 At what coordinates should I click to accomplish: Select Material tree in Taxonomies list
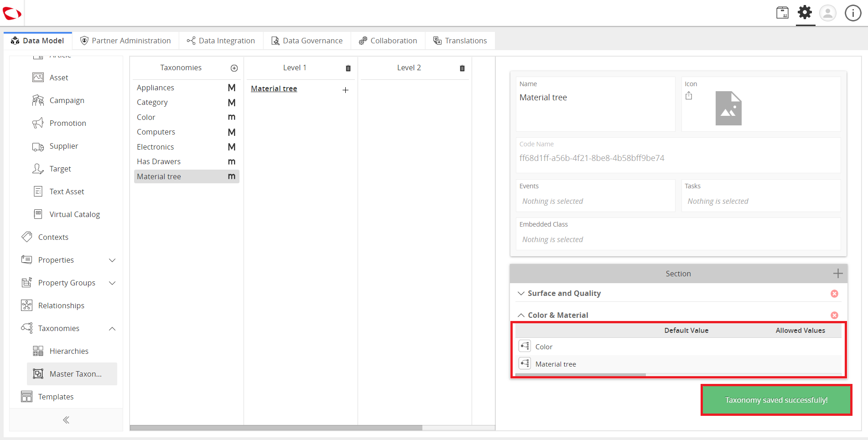click(x=187, y=176)
